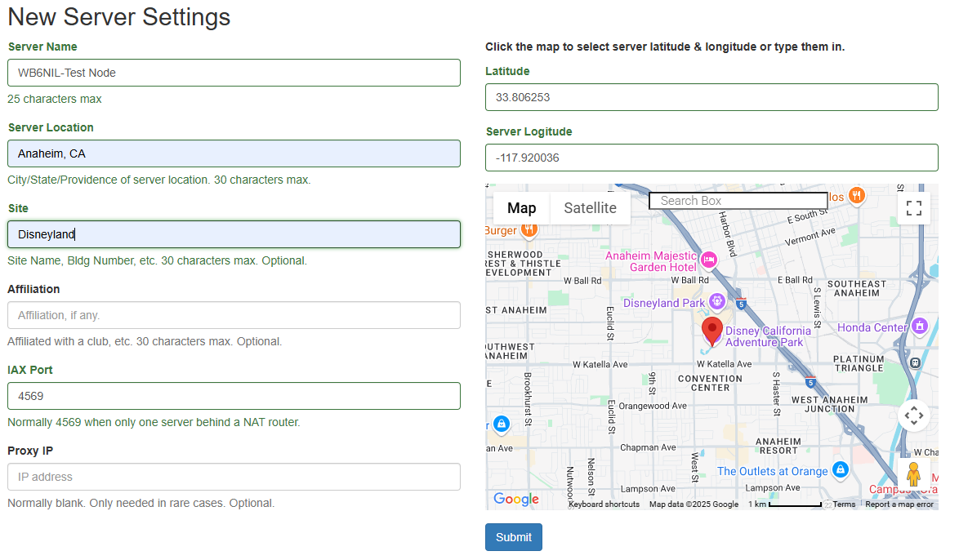Click The Outlets at Orange shopping marker
Viewport: 959px width, 560px height.
(x=841, y=469)
